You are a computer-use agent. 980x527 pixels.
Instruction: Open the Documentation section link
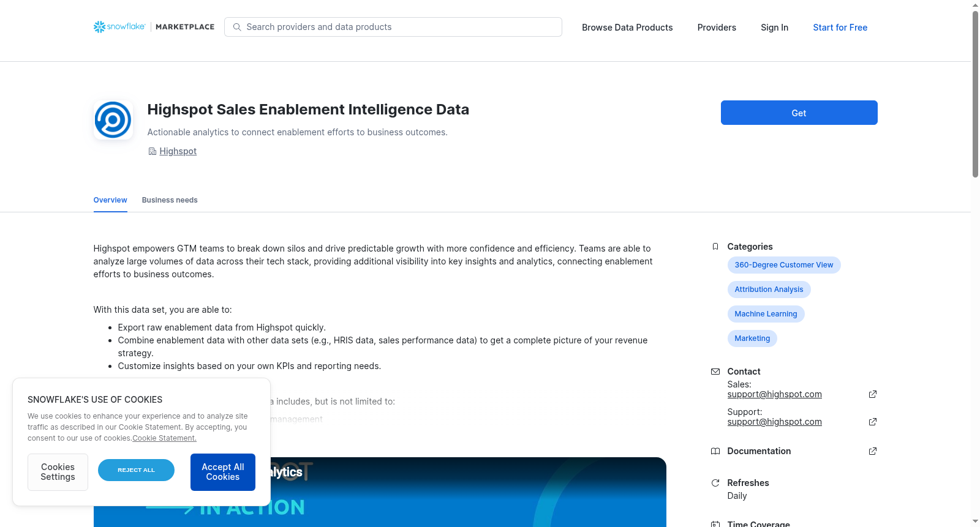click(759, 451)
